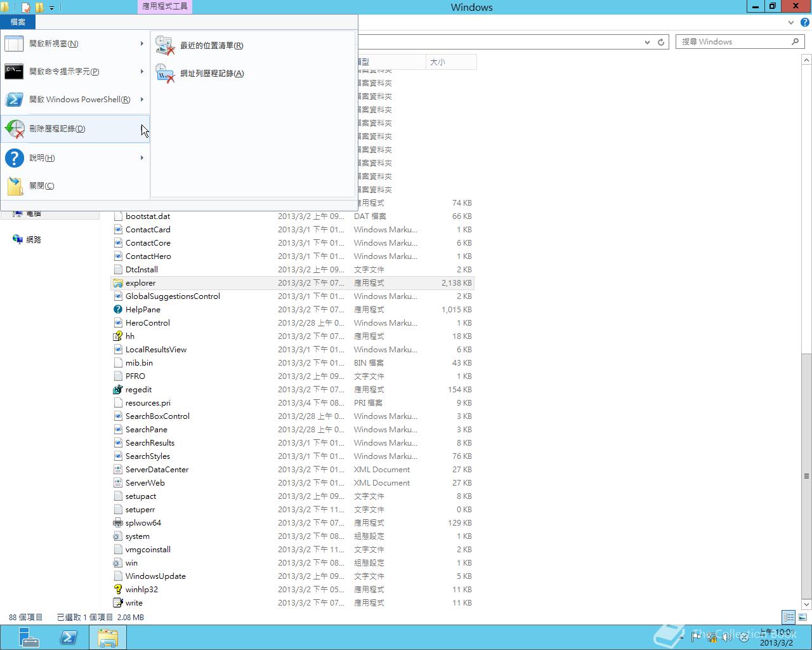Select the mib.bin file
Viewport: 812px width, 650px height.
[x=292, y=363]
